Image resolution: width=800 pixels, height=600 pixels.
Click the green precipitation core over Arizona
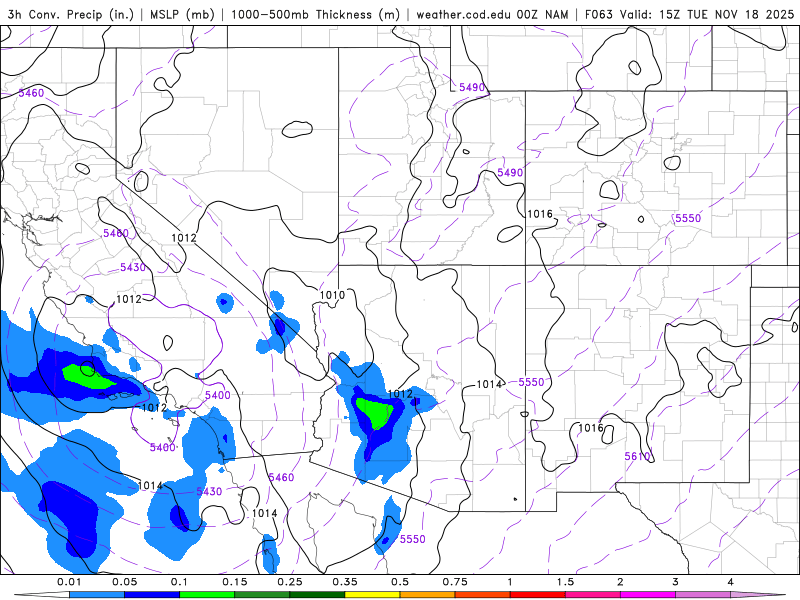point(375,412)
